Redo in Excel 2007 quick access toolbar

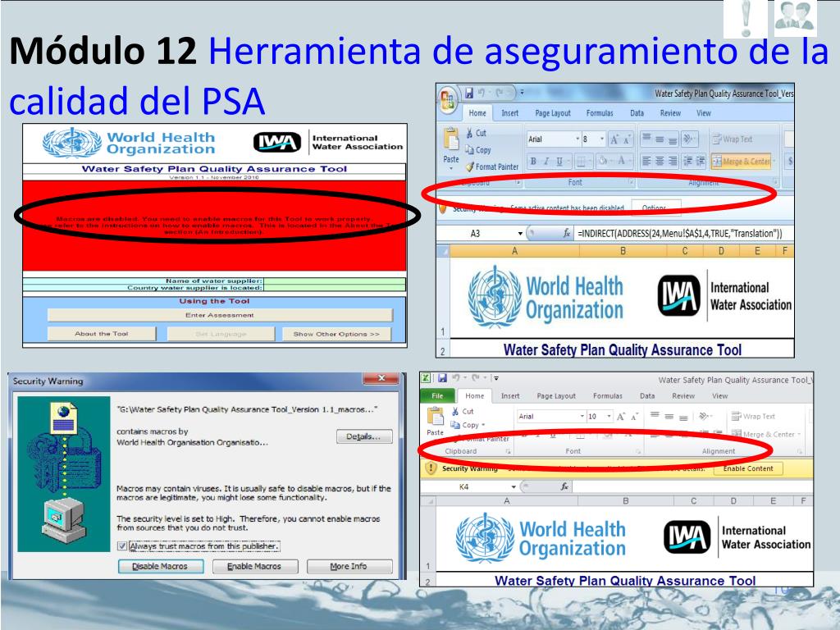499,93
